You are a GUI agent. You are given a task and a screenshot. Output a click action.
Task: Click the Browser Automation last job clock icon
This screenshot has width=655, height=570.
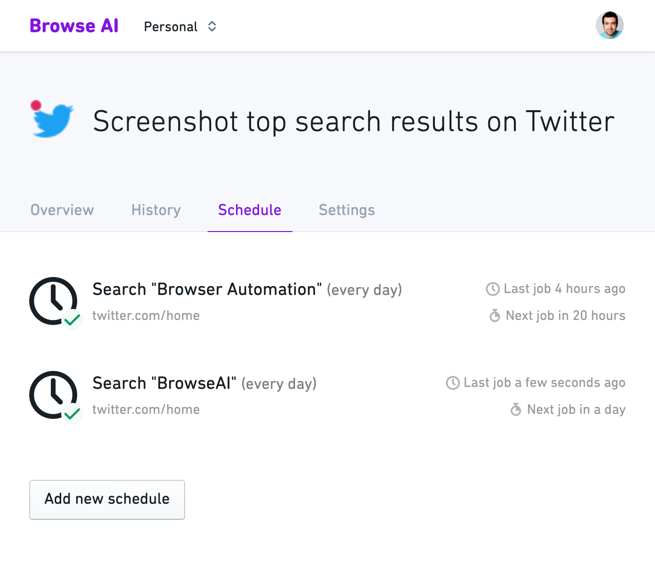(x=493, y=289)
